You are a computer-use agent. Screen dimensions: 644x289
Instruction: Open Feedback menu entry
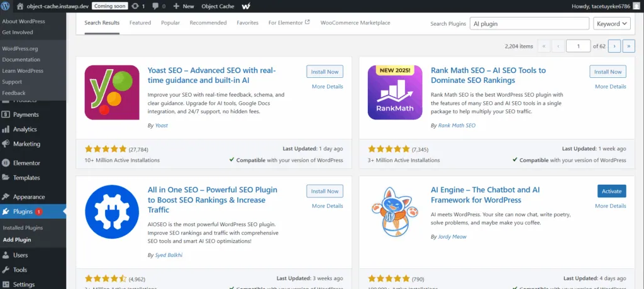pyautogui.click(x=14, y=93)
